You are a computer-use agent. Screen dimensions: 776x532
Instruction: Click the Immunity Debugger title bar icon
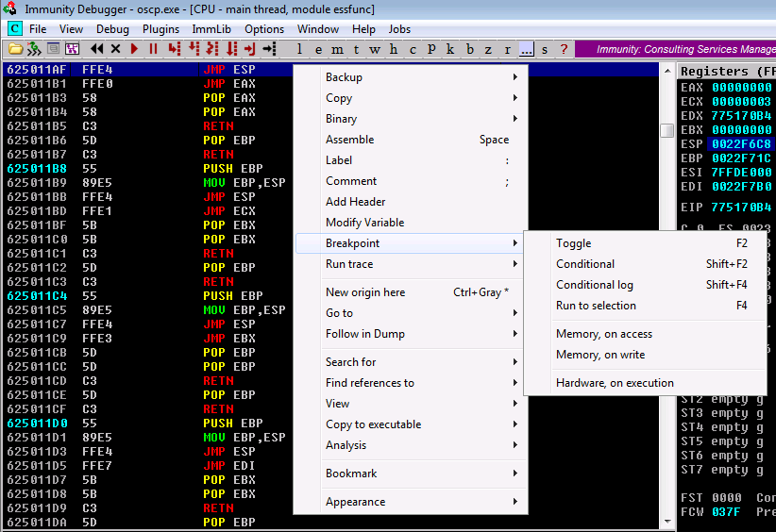coord(9,8)
